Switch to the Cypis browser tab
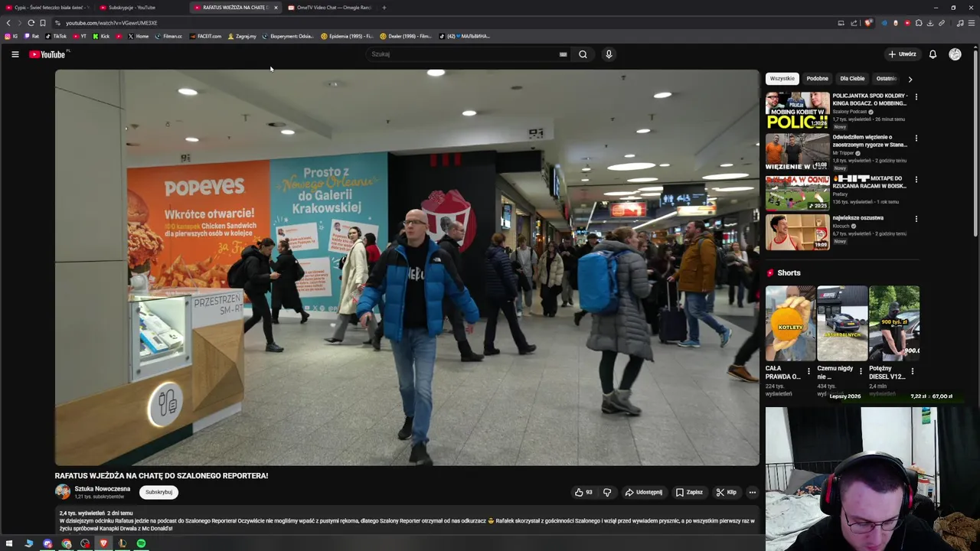Viewport: 980px width, 551px height. (47, 8)
